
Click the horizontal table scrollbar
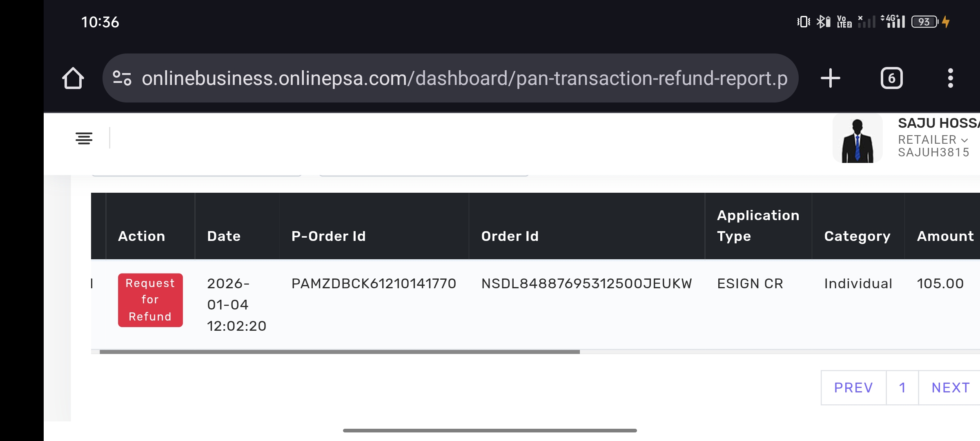[339, 352]
